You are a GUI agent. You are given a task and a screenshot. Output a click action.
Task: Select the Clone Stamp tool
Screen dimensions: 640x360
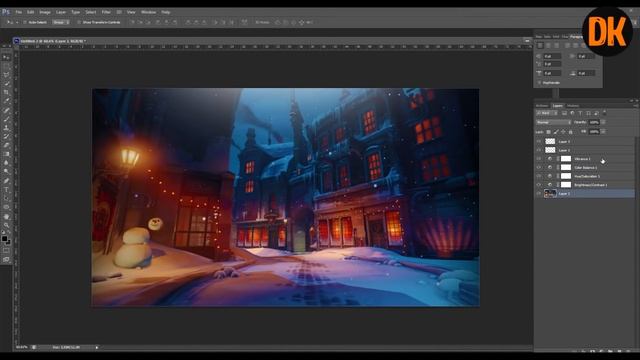point(6,128)
